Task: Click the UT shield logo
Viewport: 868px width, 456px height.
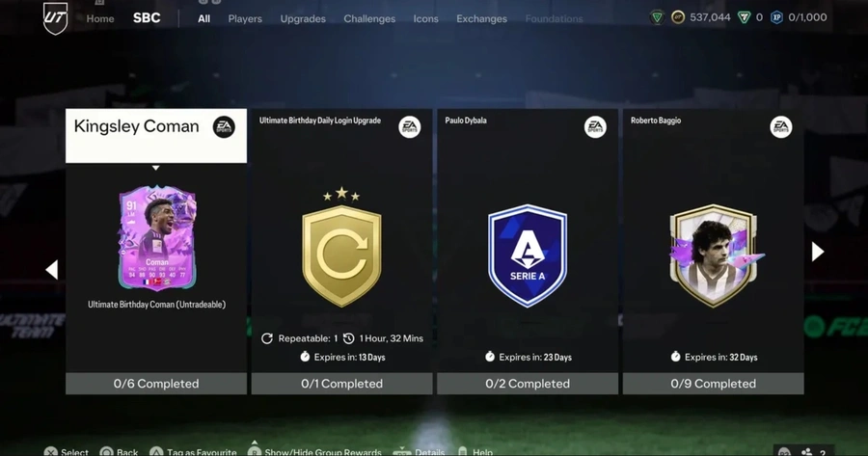Action: pyautogui.click(x=55, y=18)
